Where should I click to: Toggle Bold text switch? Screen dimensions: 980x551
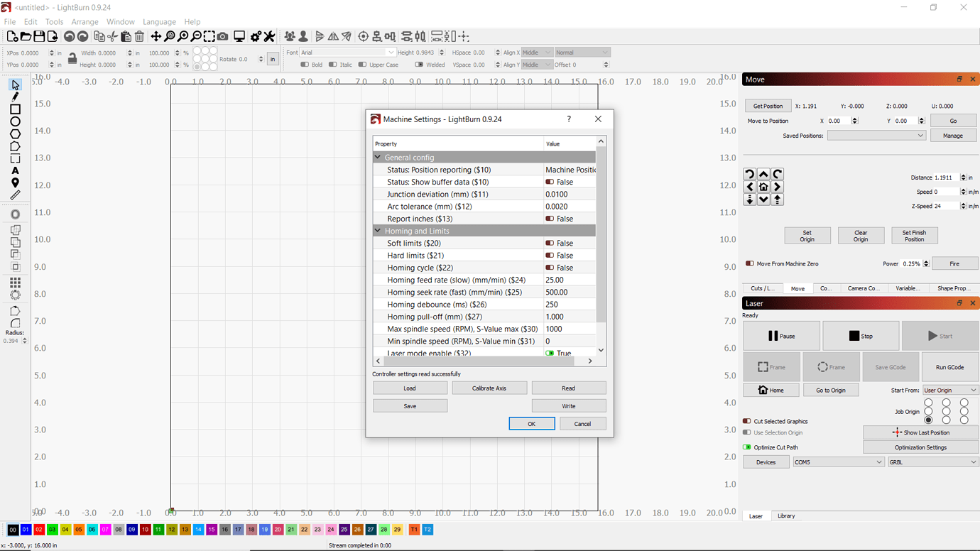(305, 65)
